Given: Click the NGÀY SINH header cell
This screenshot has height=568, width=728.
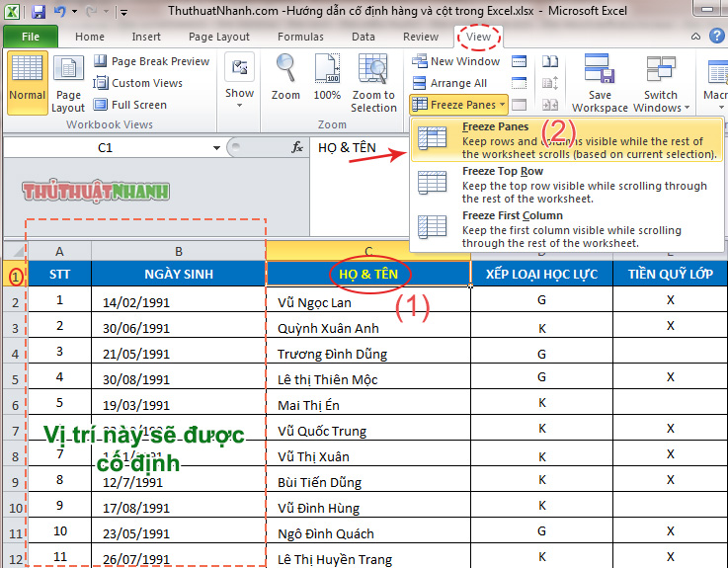Looking at the screenshot, I should pos(179,274).
